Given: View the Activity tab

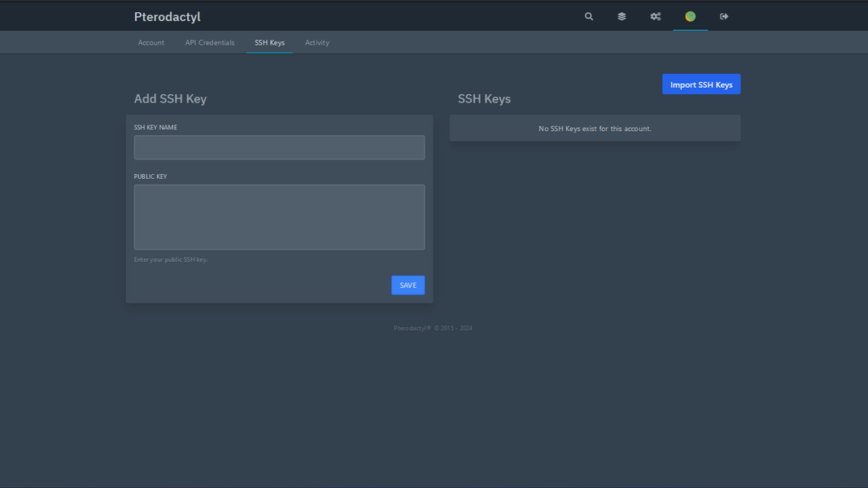Looking at the screenshot, I should pos(317,42).
